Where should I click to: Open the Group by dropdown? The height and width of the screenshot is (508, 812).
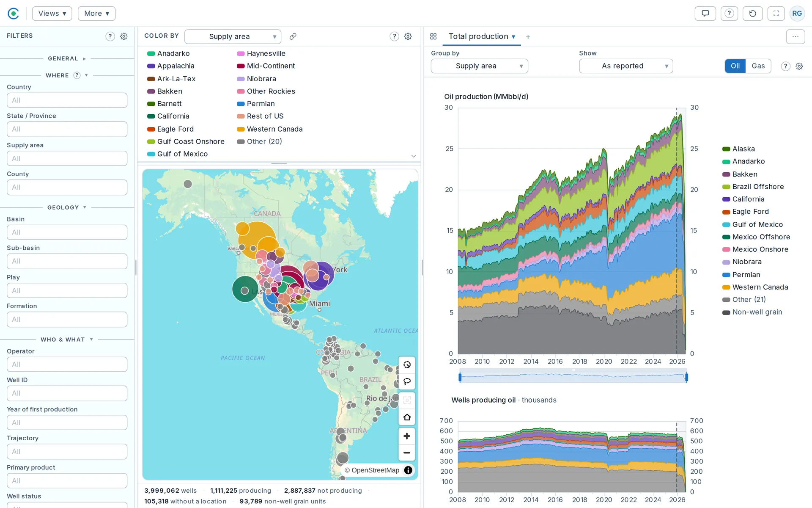point(479,66)
